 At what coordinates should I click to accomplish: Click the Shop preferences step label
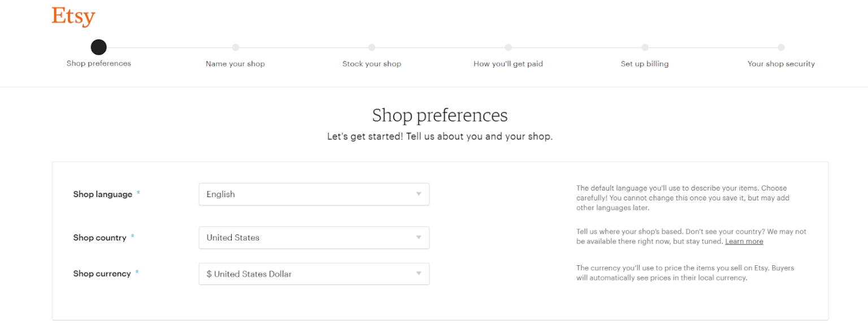tap(98, 63)
